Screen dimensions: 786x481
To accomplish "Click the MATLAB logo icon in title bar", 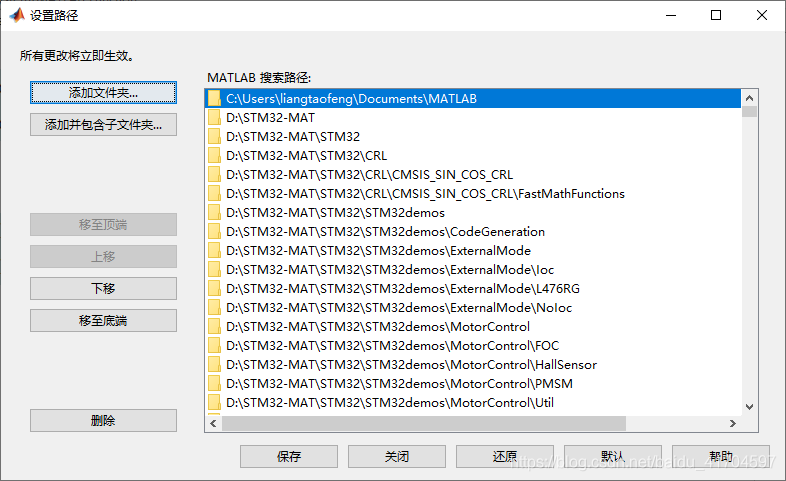I will click(x=17, y=15).
